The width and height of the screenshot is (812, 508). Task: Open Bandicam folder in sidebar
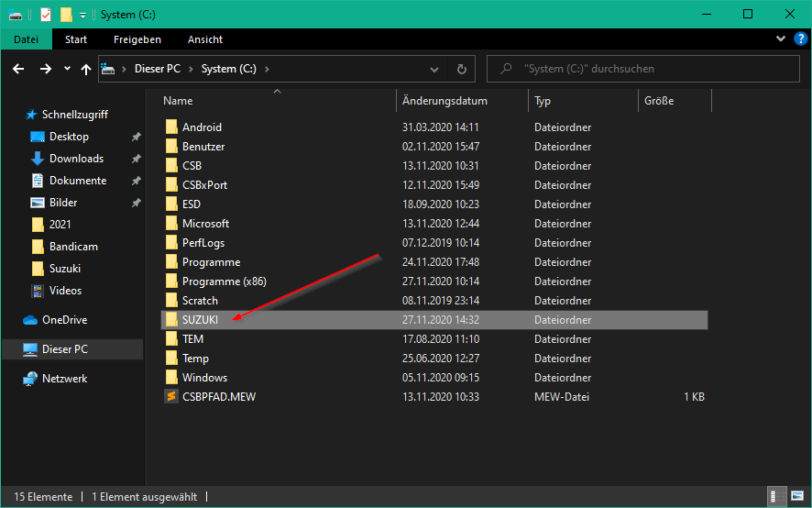(x=73, y=247)
